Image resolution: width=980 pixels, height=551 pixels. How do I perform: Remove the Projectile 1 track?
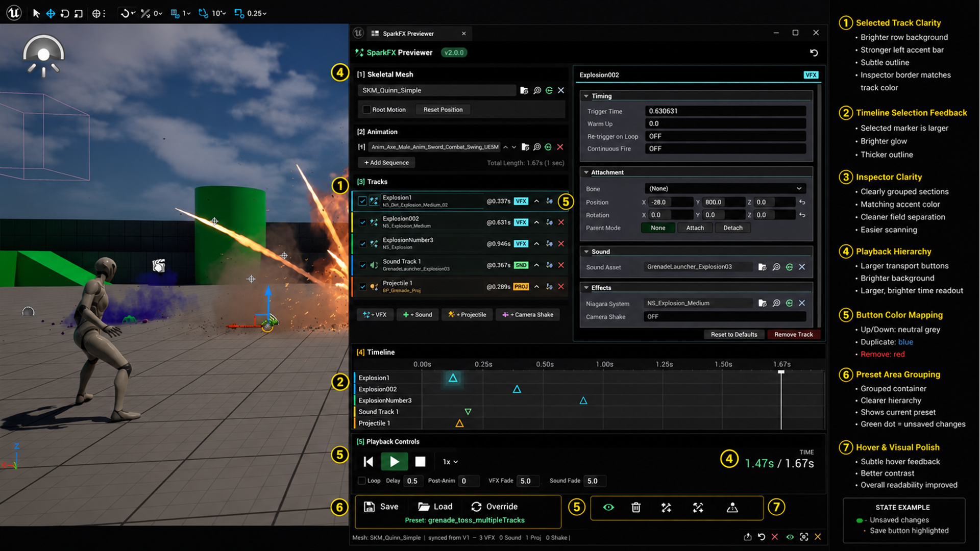(x=561, y=287)
